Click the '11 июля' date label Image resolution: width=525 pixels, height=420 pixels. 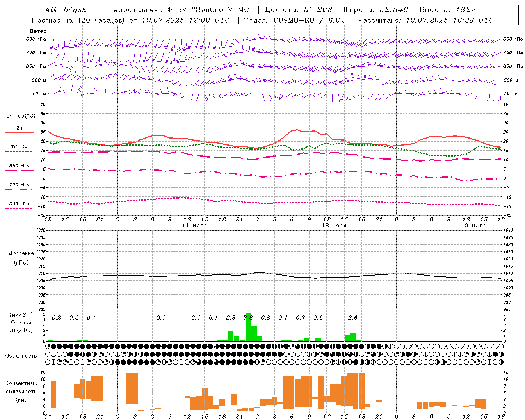pyautogui.click(x=194, y=226)
